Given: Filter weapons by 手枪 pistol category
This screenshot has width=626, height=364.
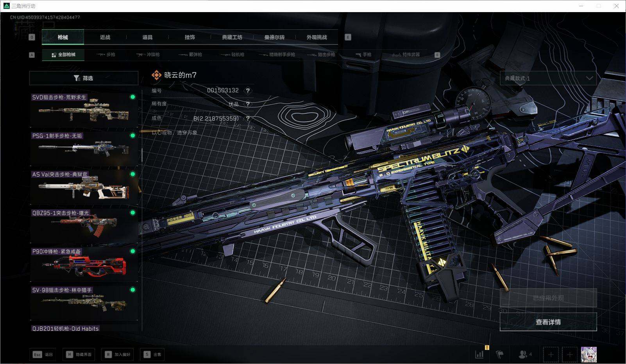Looking at the screenshot, I should click(x=364, y=55).
